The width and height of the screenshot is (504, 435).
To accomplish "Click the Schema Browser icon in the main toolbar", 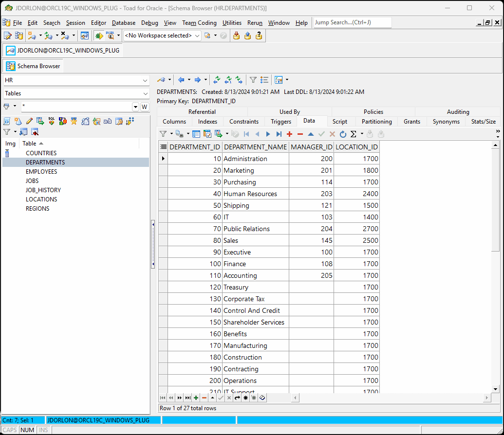I will coord(19,36).
